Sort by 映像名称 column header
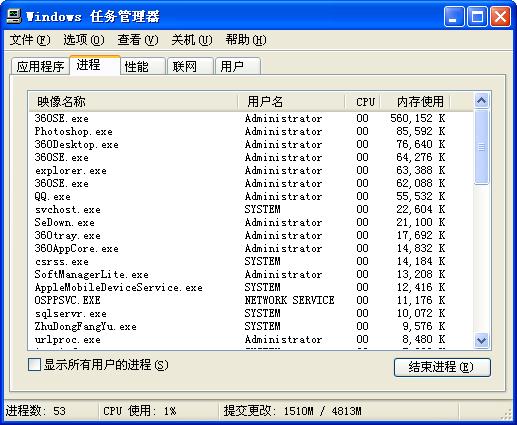Viewport: 517px width, 425px height. [133, 102]
